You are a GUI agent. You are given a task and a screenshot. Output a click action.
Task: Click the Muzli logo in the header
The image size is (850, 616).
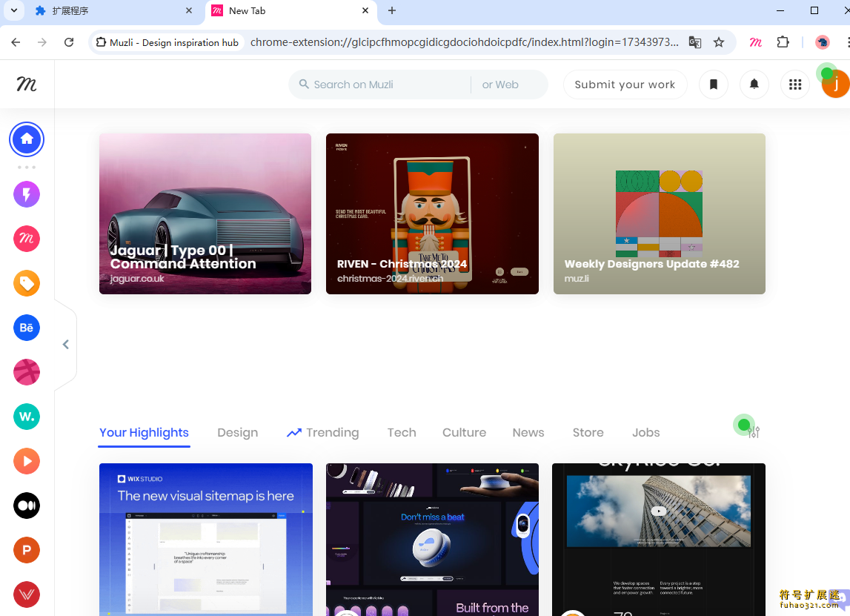click(27, 84)
